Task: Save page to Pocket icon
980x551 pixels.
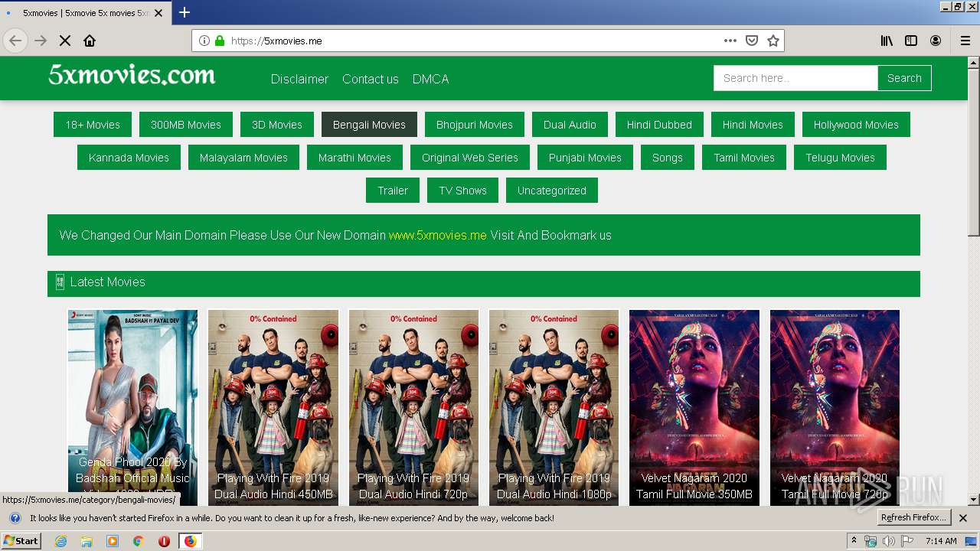Action: (752, 41)
